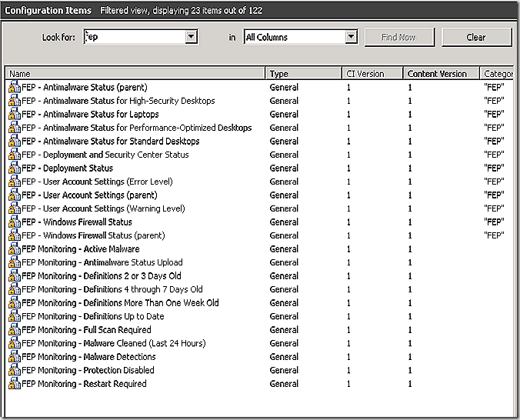Viewport: 520px width, 420px height.
Task: Open the All Columns dropdown arrow
Action: [x=351, y=36]
